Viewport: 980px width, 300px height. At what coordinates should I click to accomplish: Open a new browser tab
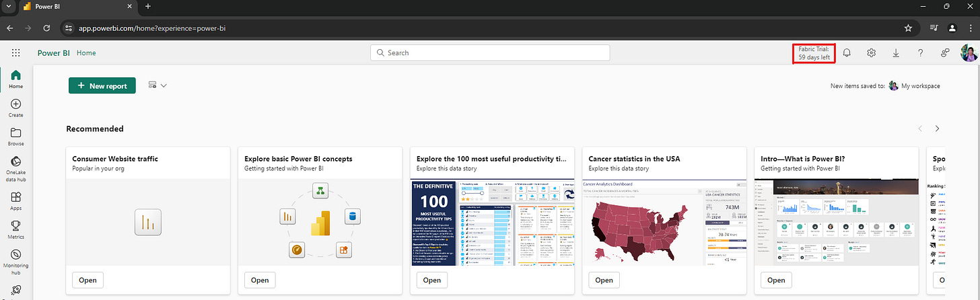click(x=148, y=7)
